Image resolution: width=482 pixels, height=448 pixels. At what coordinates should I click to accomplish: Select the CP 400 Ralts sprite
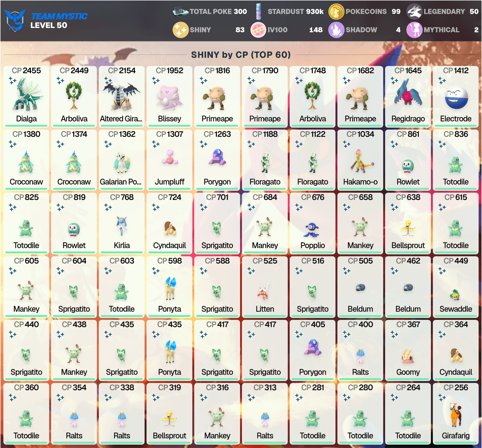[x=361, y=356]
